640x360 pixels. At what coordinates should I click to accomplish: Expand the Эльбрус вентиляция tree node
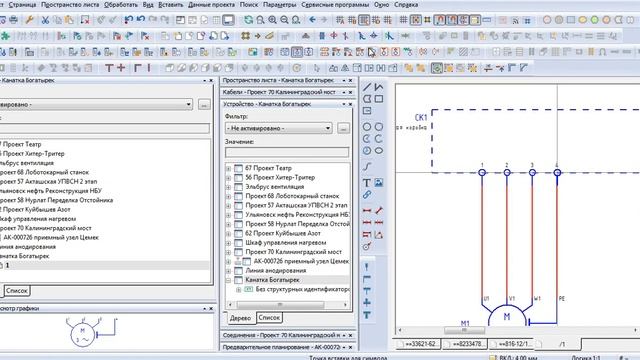click(229, 187)
